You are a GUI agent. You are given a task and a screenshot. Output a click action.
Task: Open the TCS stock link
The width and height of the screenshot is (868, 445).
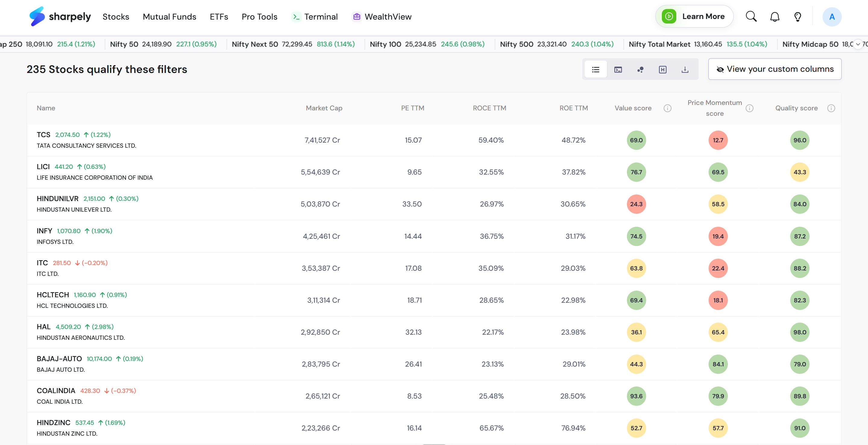(43, 135)
